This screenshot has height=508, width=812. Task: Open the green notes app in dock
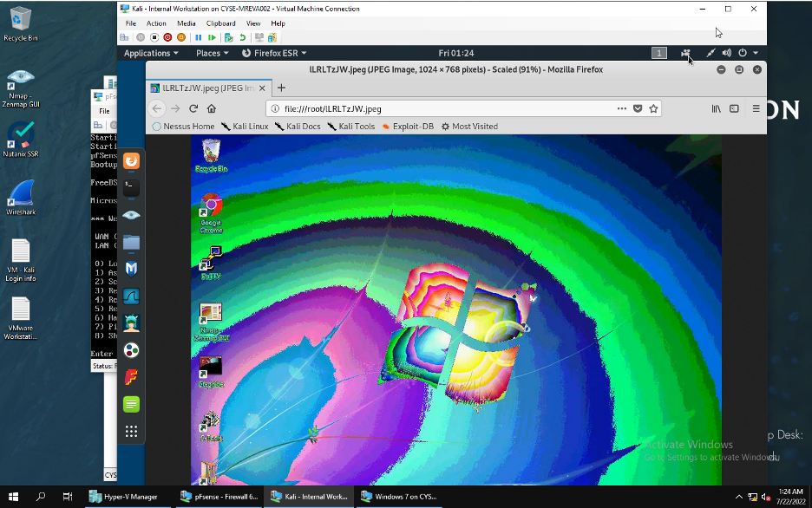(x=131, y=404)
